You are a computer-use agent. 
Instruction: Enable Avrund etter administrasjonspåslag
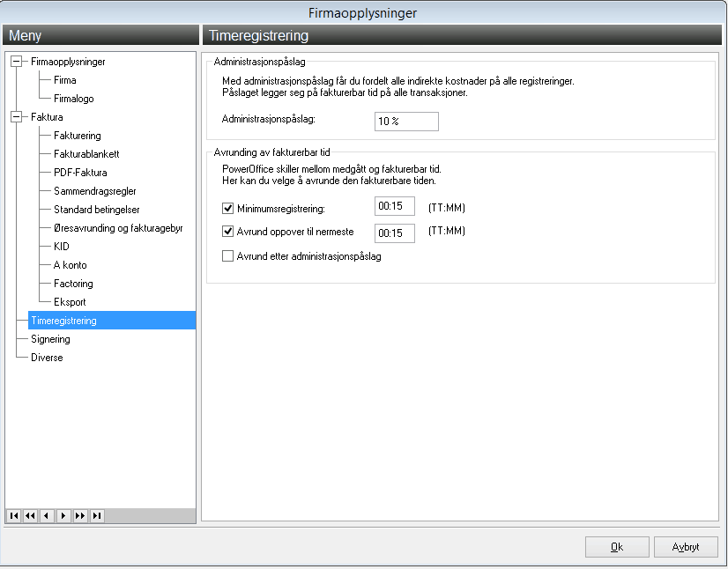point(227,255)
